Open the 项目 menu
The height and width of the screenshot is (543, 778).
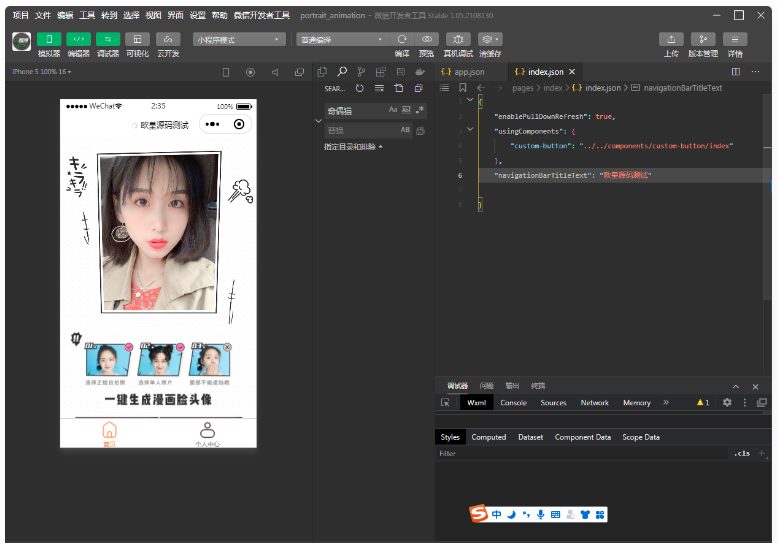pos(20,15)
